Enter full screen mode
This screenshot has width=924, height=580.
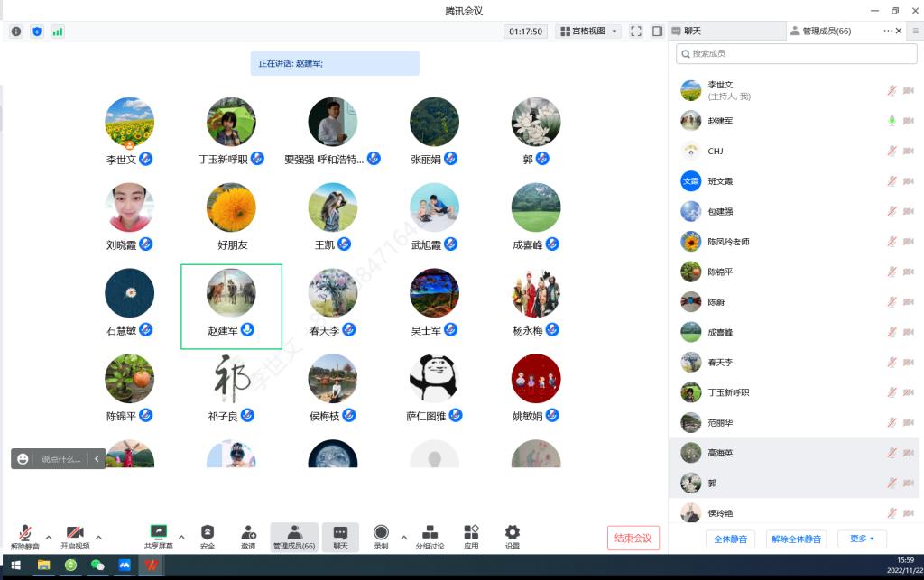pos(636,32)
